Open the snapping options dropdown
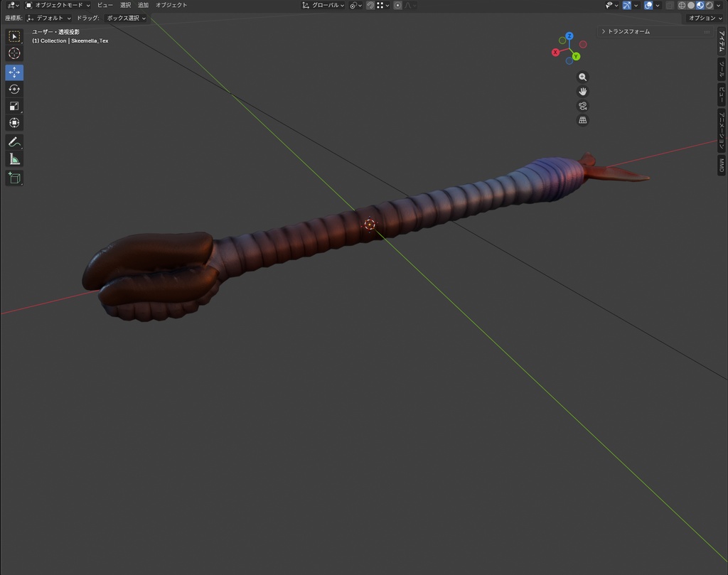728x575 pixels. tap(383, 5)
